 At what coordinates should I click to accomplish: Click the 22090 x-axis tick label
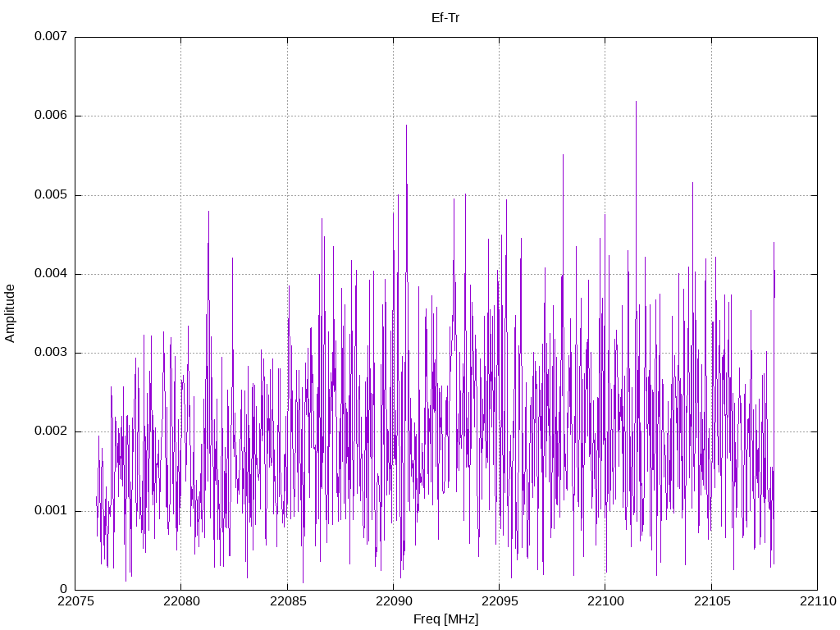[394, 601]
